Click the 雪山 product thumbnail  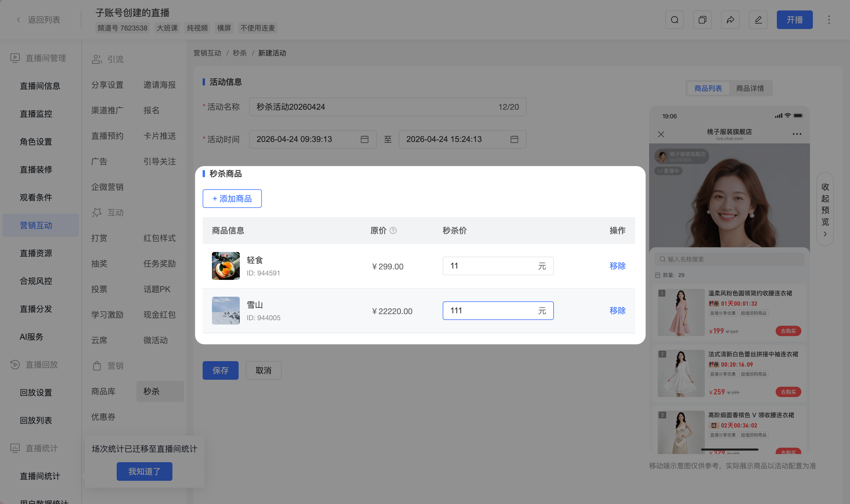[226, 310]
